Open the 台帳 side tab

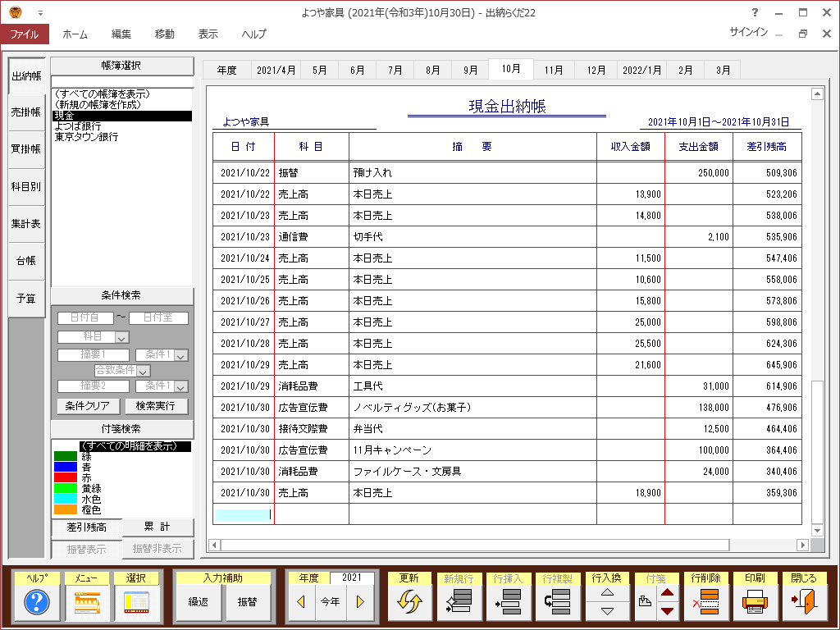point(26,261)
